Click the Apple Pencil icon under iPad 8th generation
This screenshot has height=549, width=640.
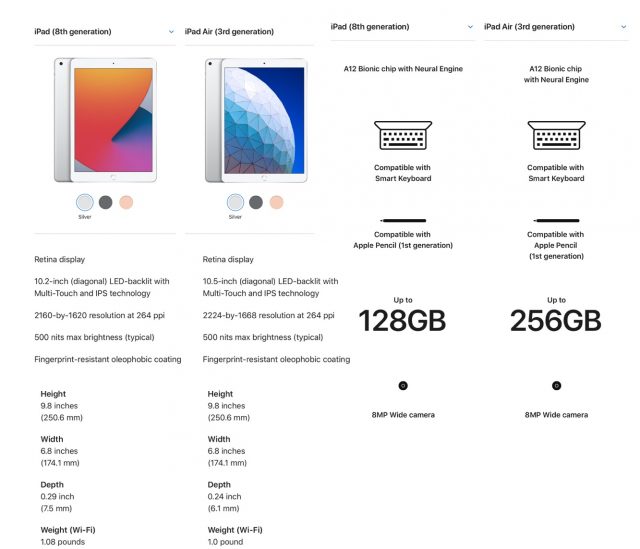(x=403, y=219)
